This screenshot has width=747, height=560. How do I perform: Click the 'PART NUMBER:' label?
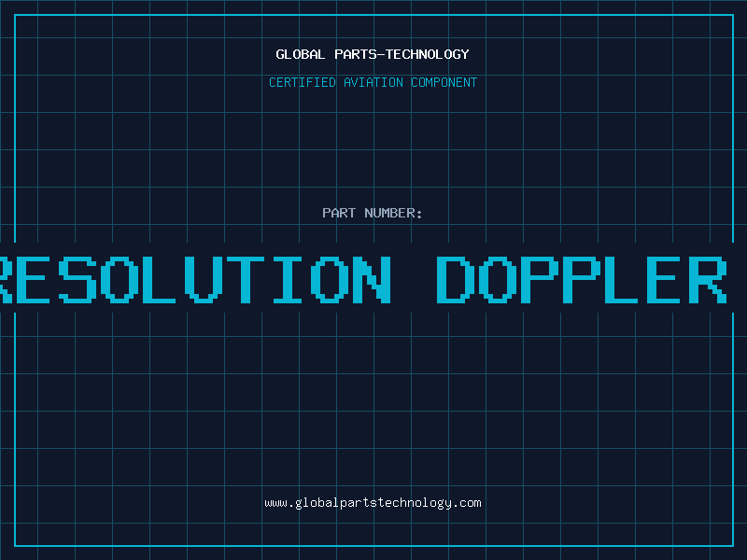pyautogui.click(x=372, y=213)
